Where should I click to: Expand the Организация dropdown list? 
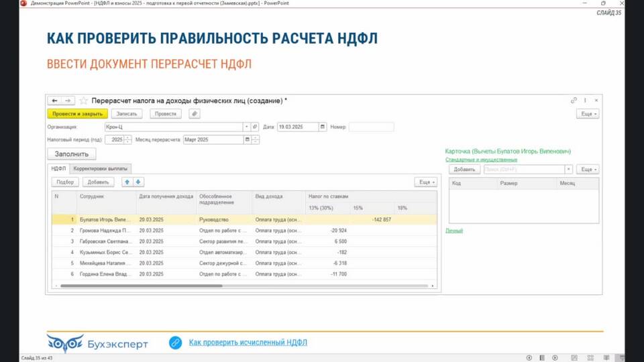pos(246,127)
